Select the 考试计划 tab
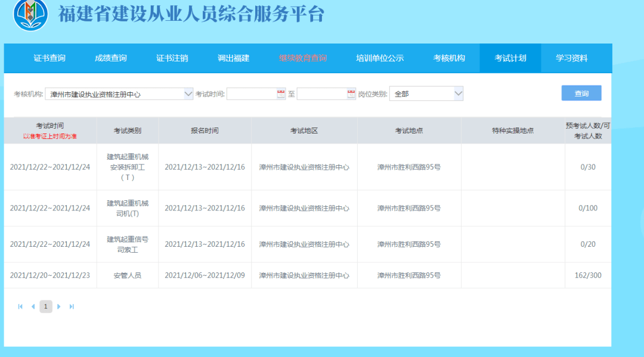The height and width of the screenshot is (357, 644). click(x=510, y=58)
